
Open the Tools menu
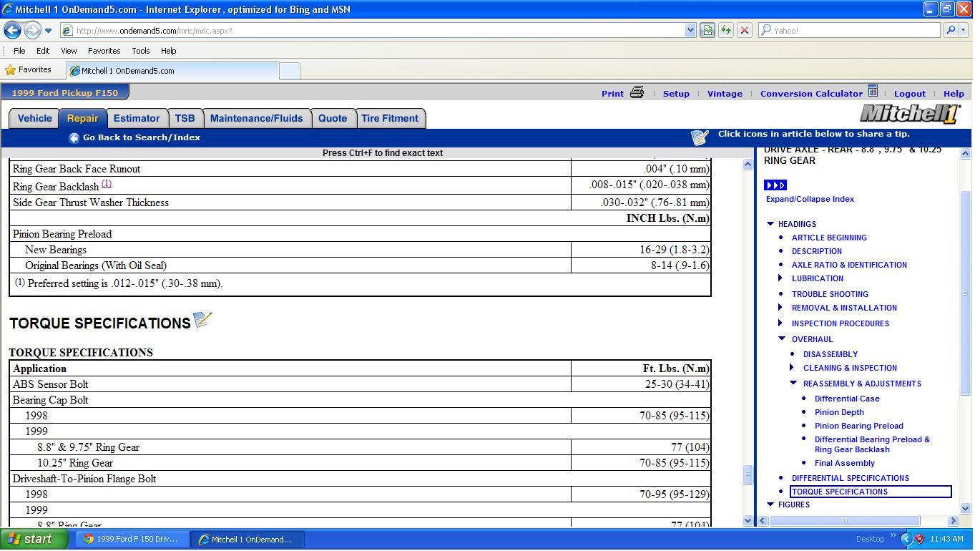click(140, 51)
